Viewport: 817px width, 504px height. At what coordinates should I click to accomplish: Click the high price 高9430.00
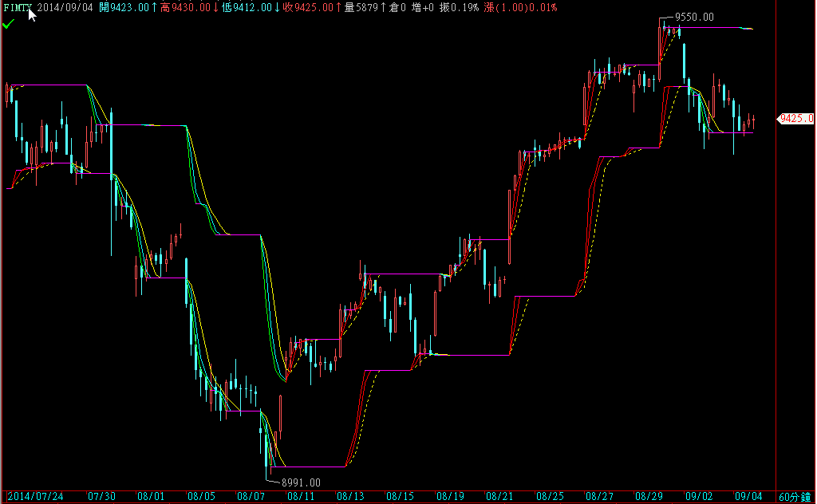190,8
